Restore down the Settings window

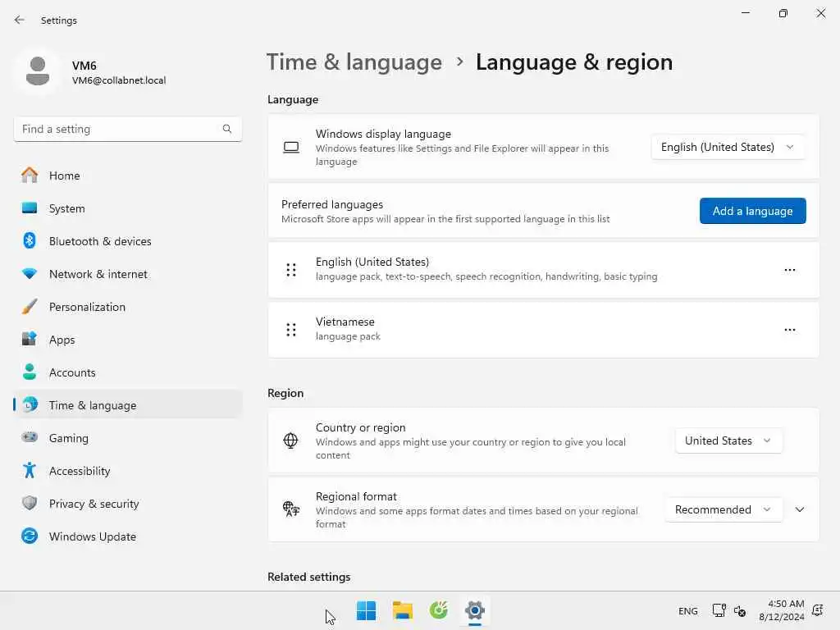[783, 13]
